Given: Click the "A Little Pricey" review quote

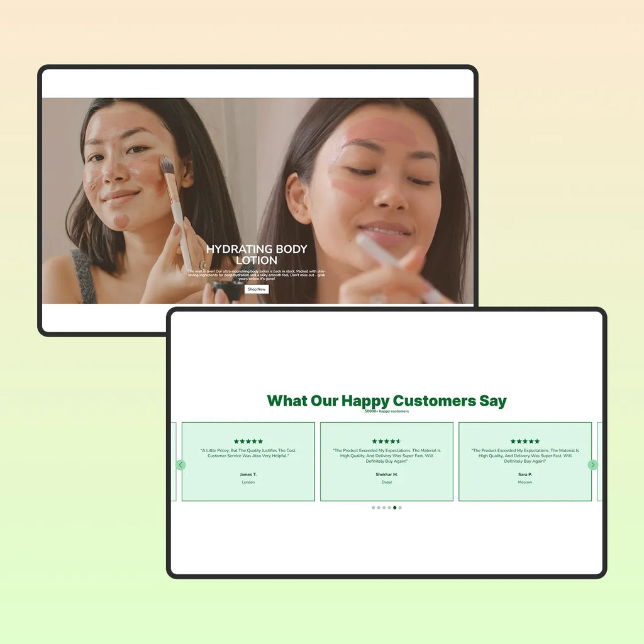Looking at the screenshot, I should coord(248,453).
